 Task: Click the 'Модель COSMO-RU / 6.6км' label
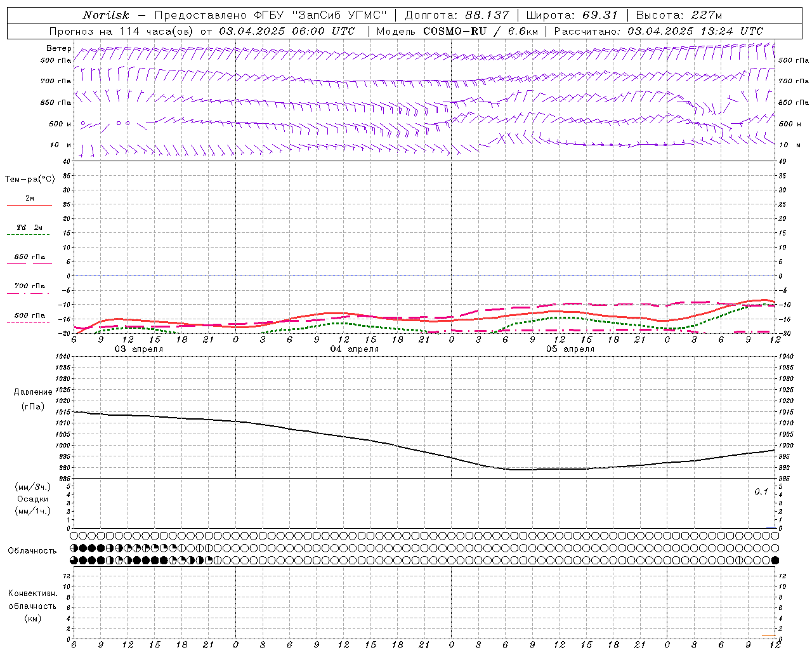coord(457,31)
